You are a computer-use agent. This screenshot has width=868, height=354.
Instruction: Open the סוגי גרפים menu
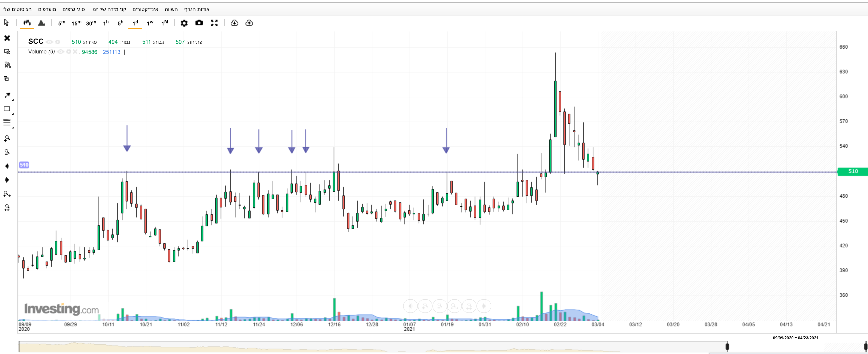(x=74, y=9)
